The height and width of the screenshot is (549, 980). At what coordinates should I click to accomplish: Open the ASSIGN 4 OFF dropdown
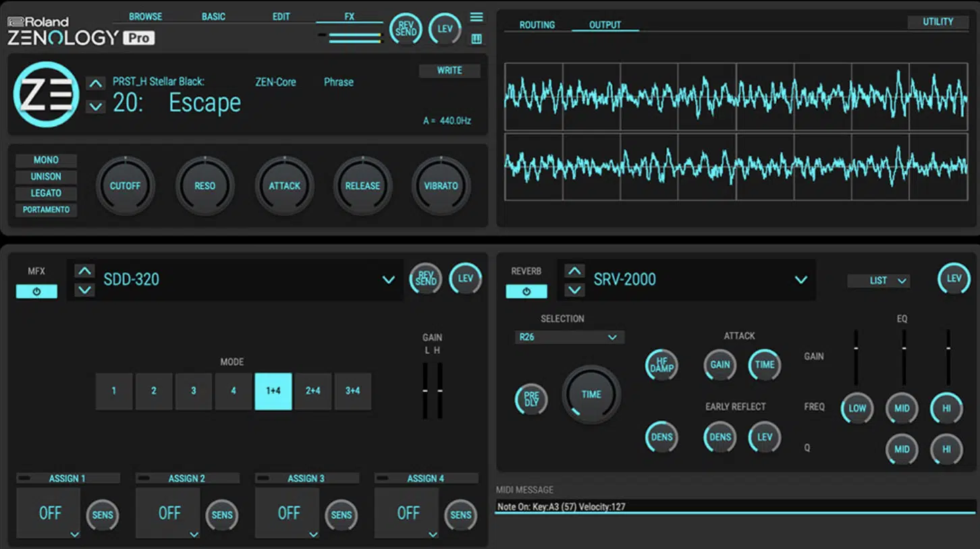407,513
